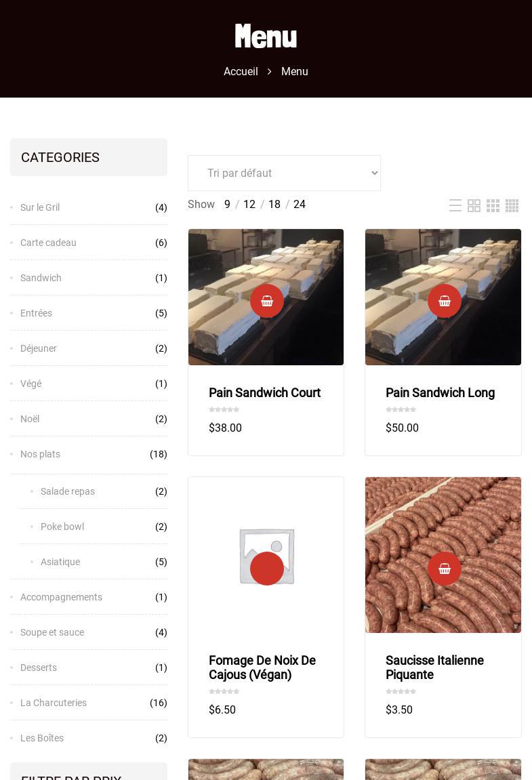Screen dimensions: 532x780
Task: Show 24 products per page
Action: tap(300, 205)
